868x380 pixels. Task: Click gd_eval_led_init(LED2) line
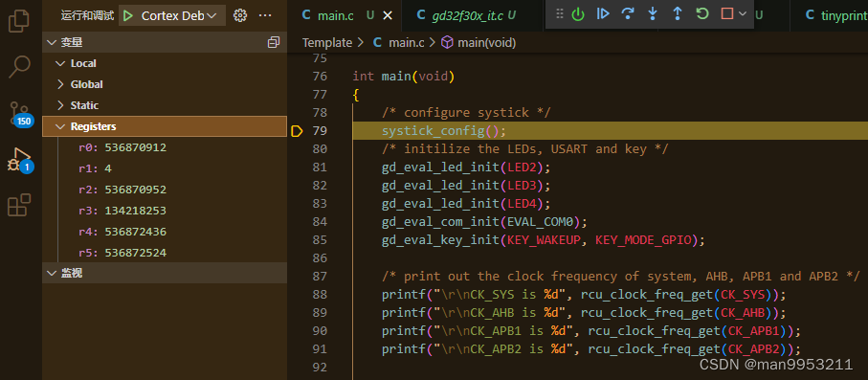point(466,168)
